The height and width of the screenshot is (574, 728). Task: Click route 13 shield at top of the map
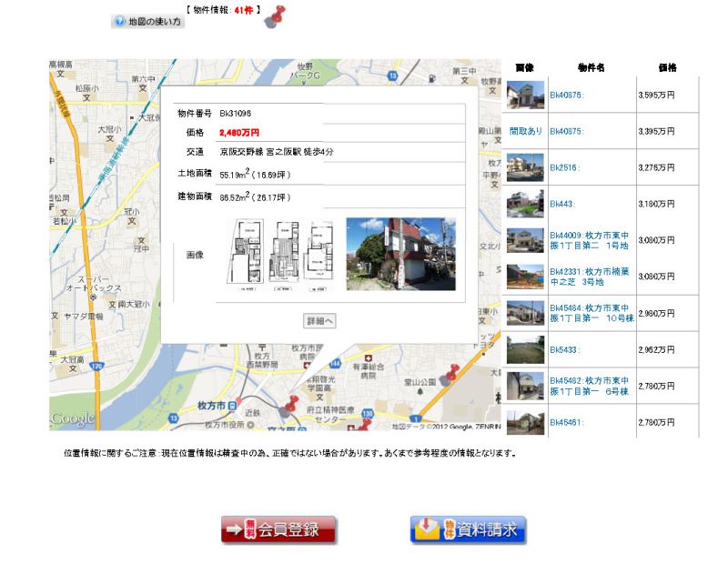point(393,76)
